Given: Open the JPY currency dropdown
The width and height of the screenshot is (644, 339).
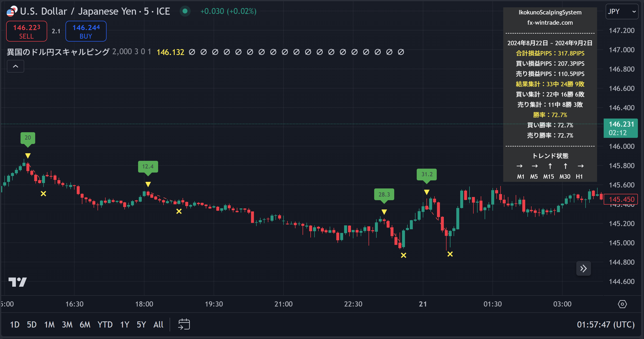Looking at the screenshot, I should (x=622, y=11).
